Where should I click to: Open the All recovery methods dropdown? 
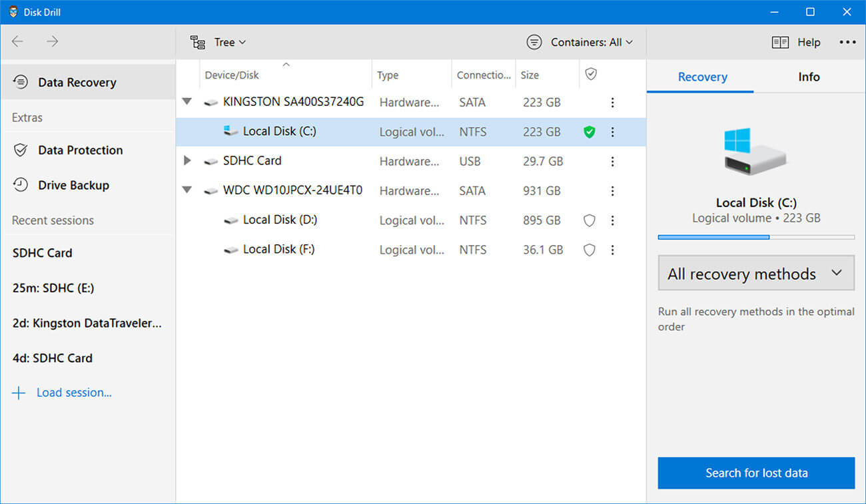(x=756, y=274)
